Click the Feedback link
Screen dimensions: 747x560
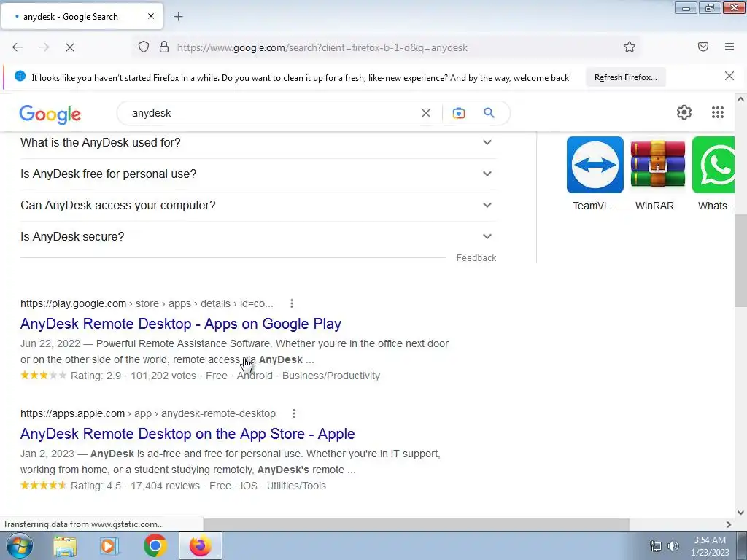click(x=476, y=257)
